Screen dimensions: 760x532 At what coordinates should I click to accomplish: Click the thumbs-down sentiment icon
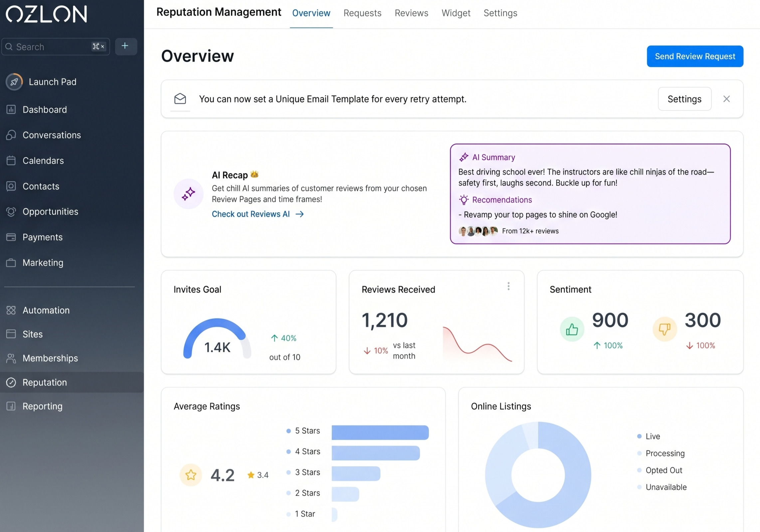pyautogui.click(x=665, y=329)
